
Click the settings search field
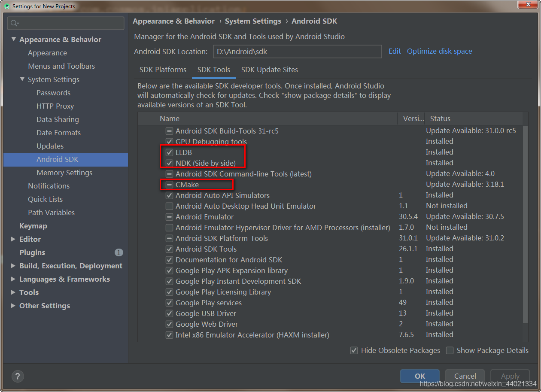click(66, 23)
